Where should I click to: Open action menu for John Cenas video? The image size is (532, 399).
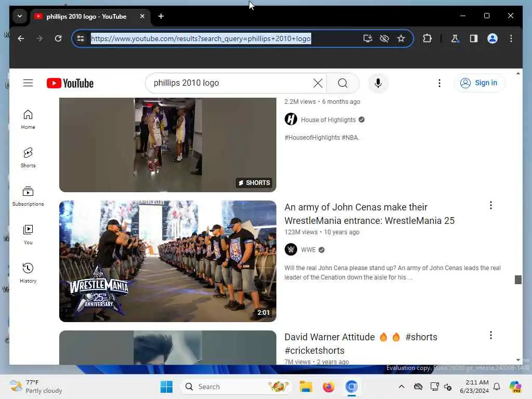click(490, 205)
